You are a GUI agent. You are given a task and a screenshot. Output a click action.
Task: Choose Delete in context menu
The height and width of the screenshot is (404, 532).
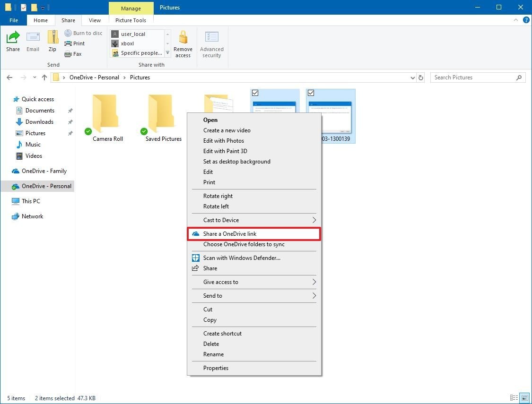click(254, 344)
